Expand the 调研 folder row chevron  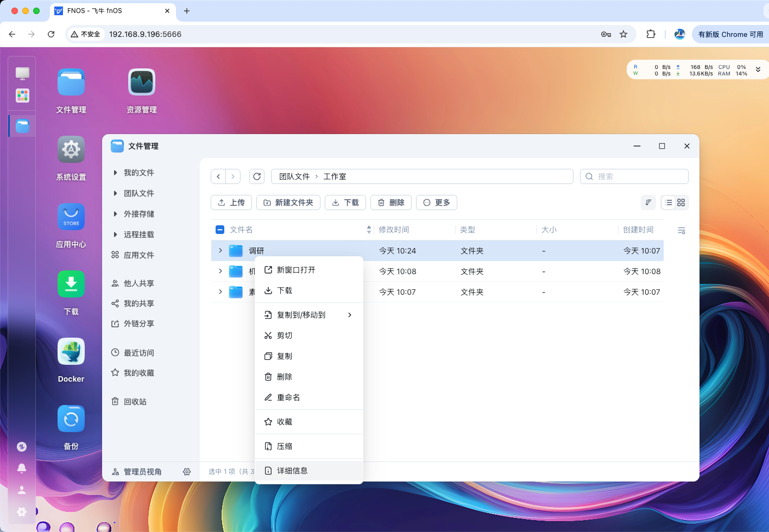220,251
